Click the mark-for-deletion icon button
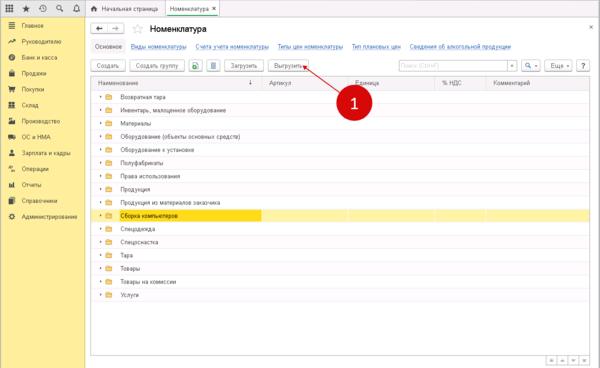This screenshot has width=600, height=368. click(213, 66)
